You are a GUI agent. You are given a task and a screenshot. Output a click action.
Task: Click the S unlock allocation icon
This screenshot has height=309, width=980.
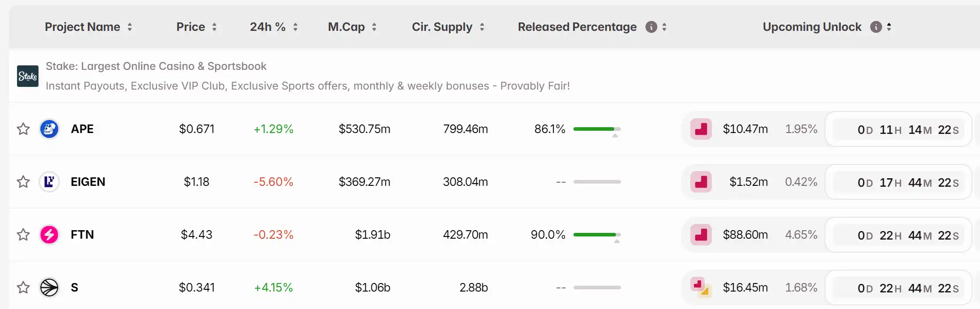(x=701, y=287)
